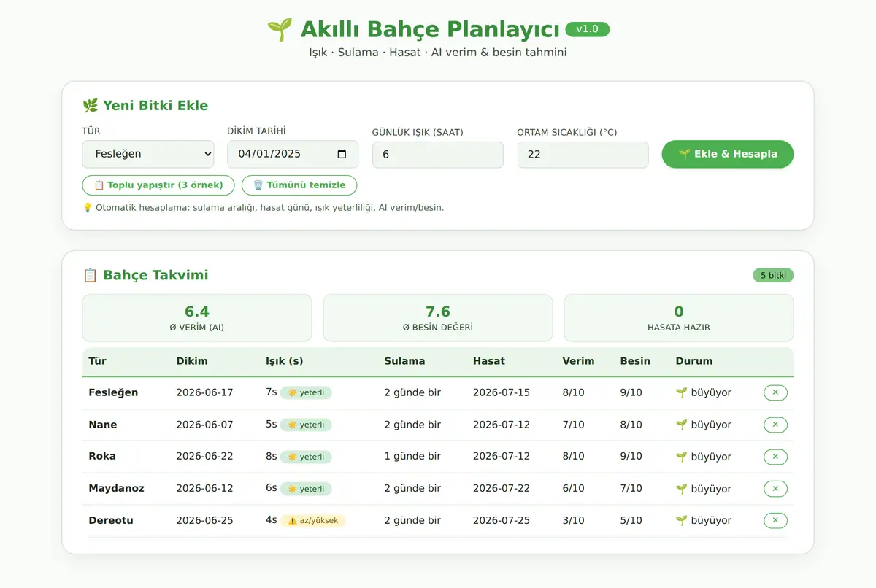Click the Işık (s) column header
The width and height of the screenshot is (876, 588).
click(285, 361)
